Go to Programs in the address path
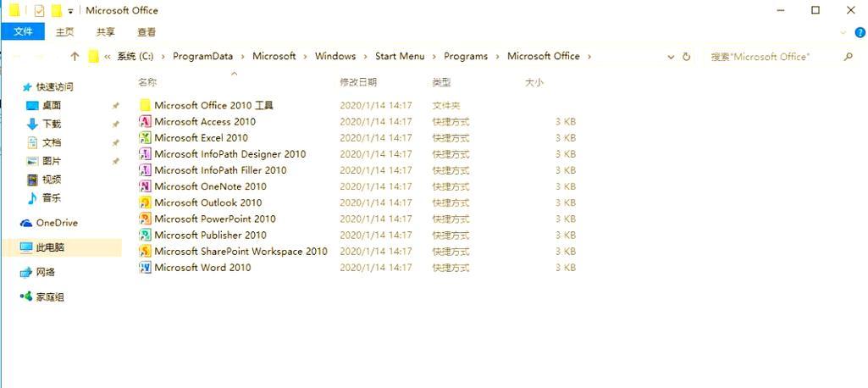Viewport: 868px width, 388px height. click(x=466, y=56)
